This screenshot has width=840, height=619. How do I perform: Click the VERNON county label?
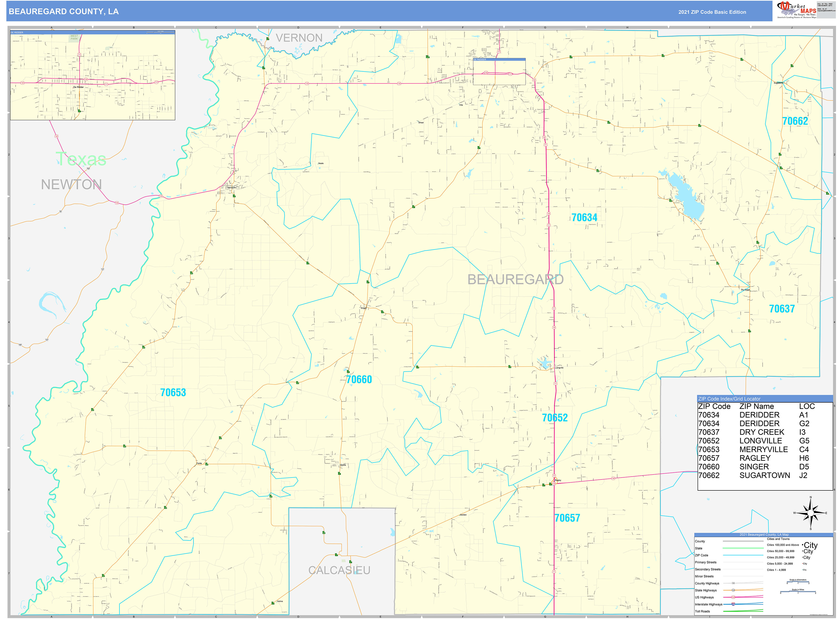click(x=299, y=38)
